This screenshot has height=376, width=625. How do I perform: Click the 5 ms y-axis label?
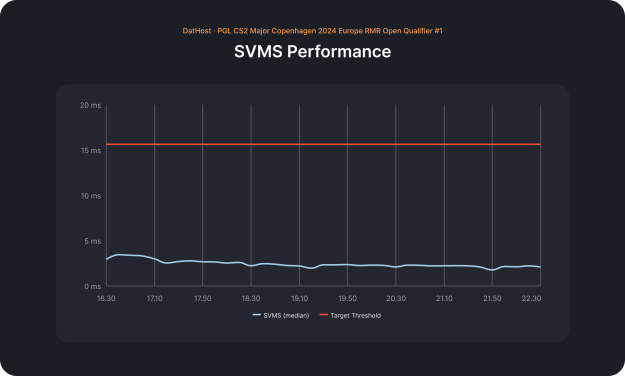[x=92, y=241]
